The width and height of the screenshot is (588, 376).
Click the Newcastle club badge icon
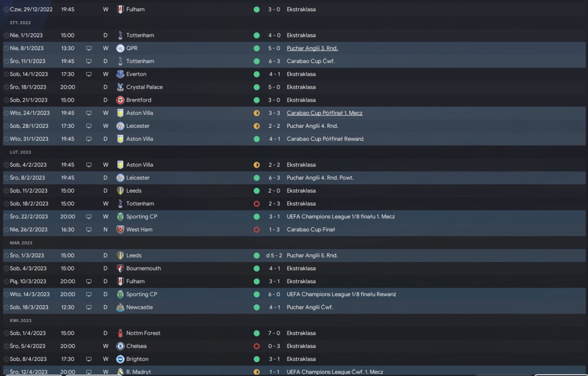click(x=120, y=307)
